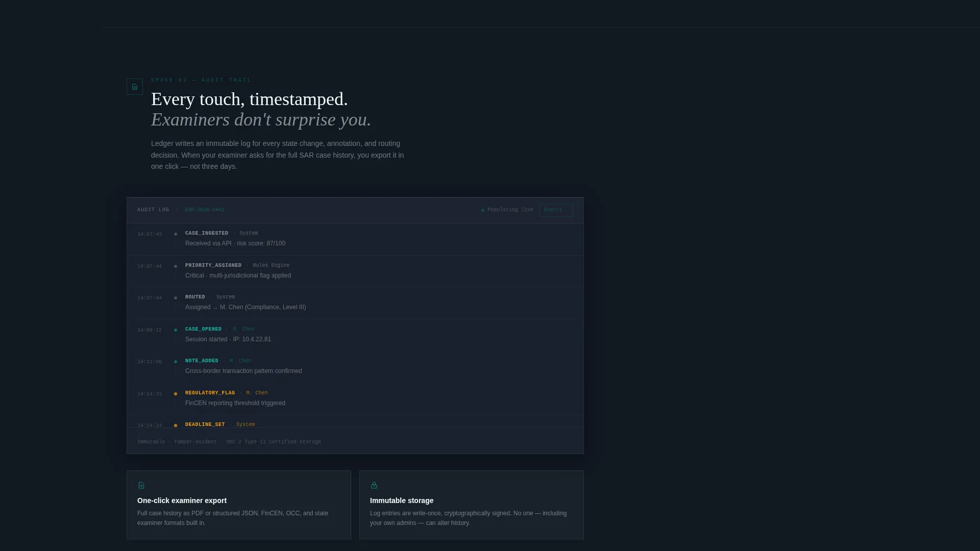Click the SOC 2 Type II footer text
The height and width of the screenshot is (551, 980).
click(x=274, y=442)
